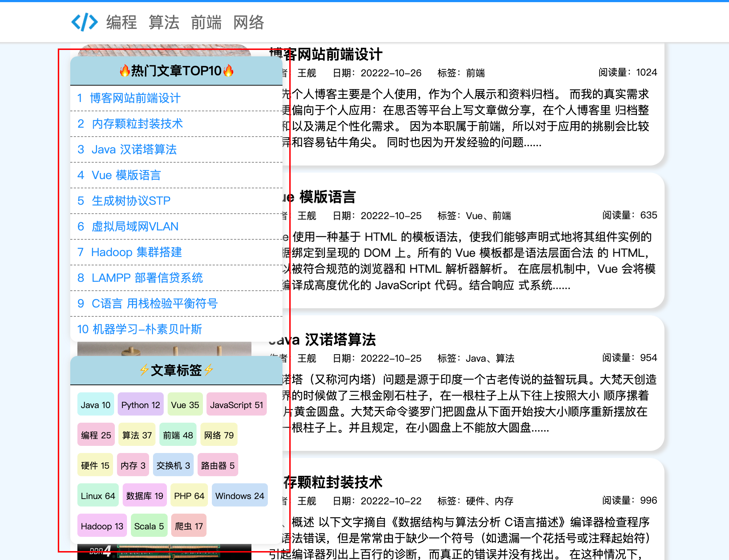Go to the 网络 navigation item

click(249, 22)
